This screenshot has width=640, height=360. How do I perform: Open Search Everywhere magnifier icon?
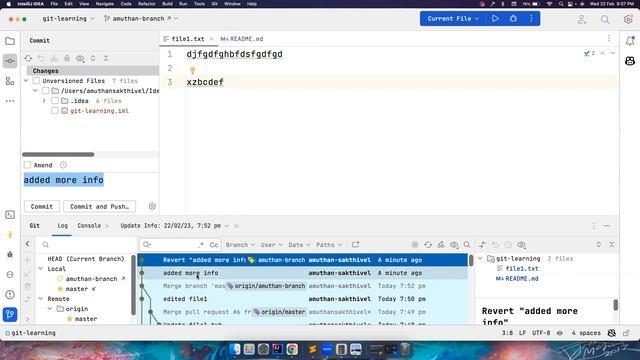(605, 19)
